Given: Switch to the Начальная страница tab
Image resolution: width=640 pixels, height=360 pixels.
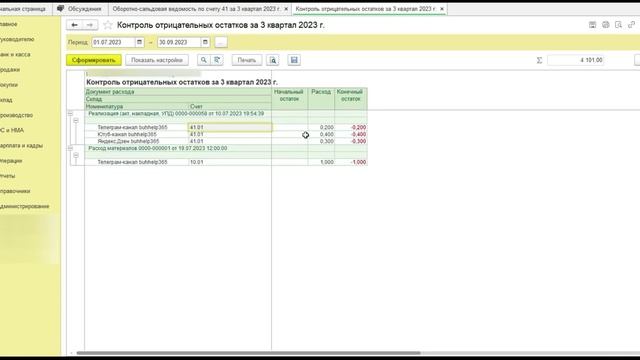Looking at the screenshot, I should (24, 9).
